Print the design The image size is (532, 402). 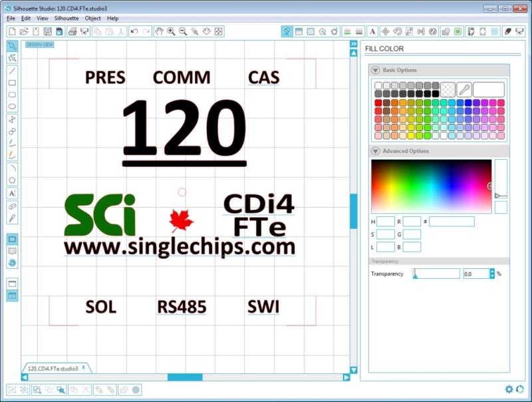(72, 31)
